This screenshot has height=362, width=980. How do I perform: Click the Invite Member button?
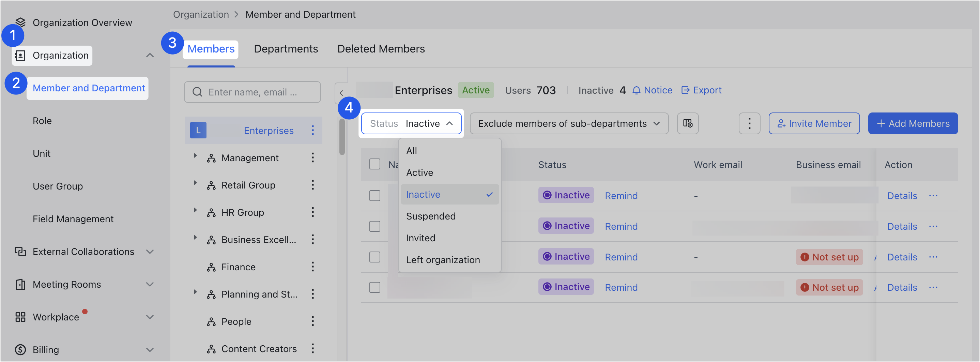coord(814,123)
